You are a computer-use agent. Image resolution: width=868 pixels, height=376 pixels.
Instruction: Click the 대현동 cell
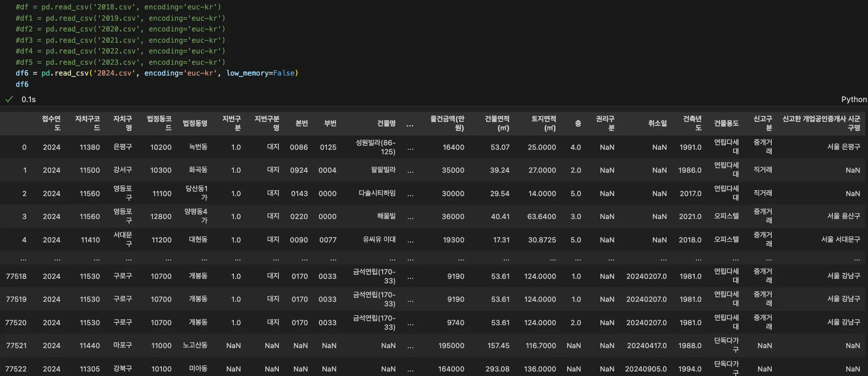click(198, 239)
